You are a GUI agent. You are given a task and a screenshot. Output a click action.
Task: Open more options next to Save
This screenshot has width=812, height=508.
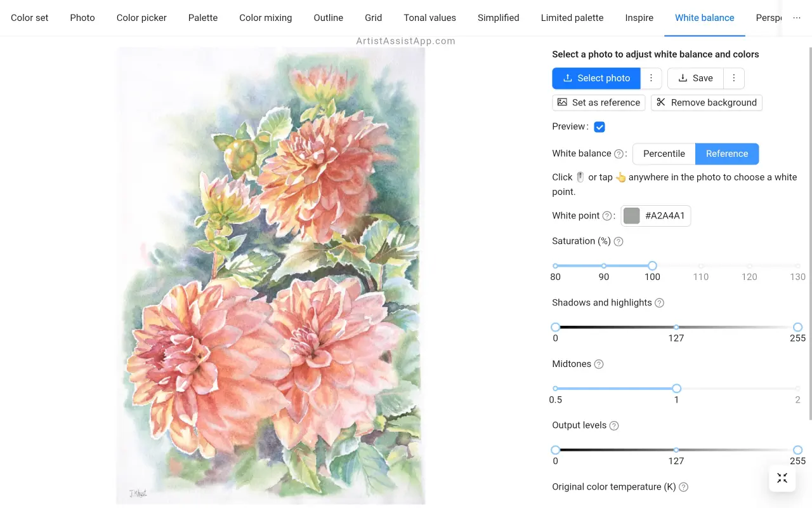(x=733, y=78)
